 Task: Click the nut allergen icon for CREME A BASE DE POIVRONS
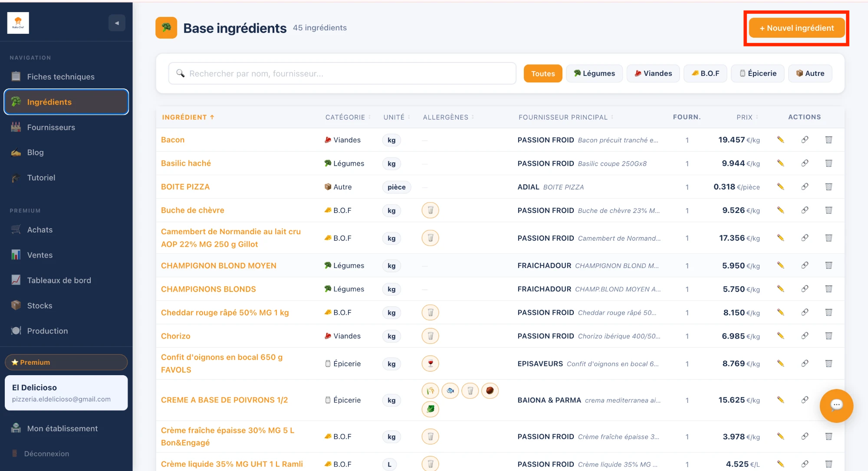tap(490, 391)
